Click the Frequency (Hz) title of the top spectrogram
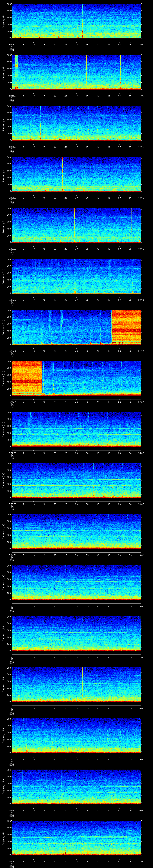Screen dimensions: 153x868 (3, 21)
